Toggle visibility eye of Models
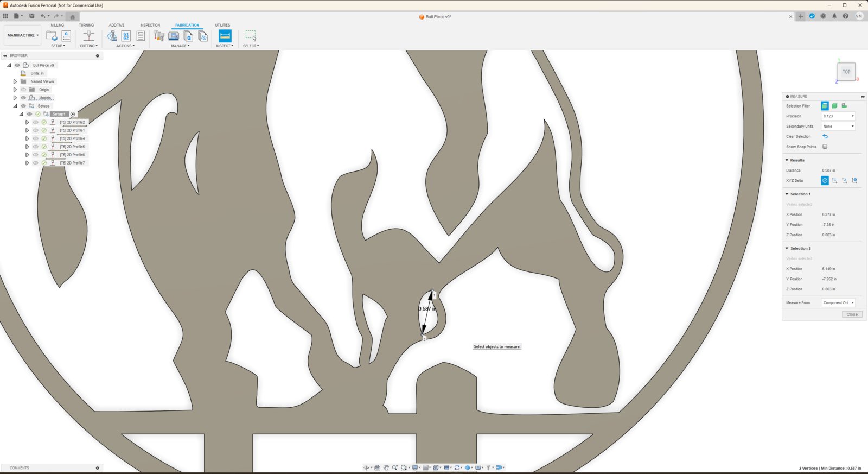The height and width of the screenshot is (474, 868). click(x=23, y=98)
